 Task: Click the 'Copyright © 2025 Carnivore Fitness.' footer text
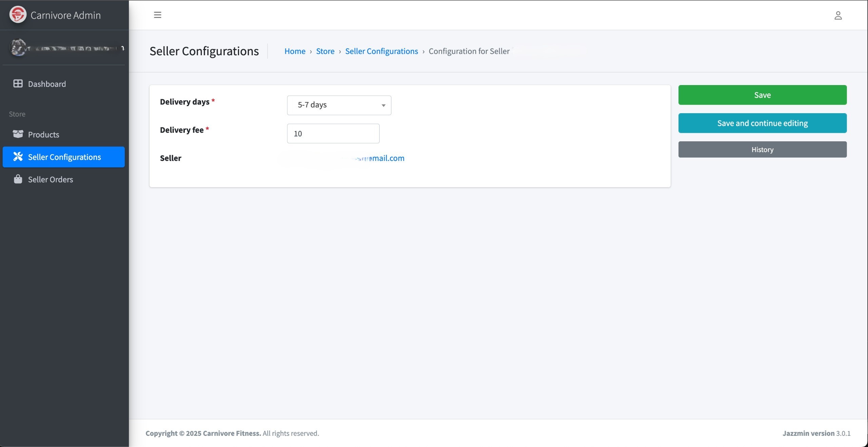click(x=203, y=433)
